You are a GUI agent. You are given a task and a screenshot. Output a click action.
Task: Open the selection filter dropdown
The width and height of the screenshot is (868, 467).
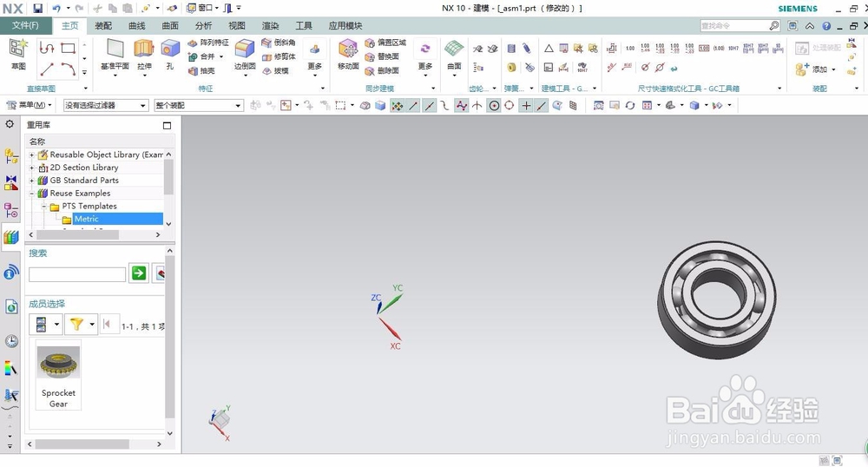click(x=106, y=105)
